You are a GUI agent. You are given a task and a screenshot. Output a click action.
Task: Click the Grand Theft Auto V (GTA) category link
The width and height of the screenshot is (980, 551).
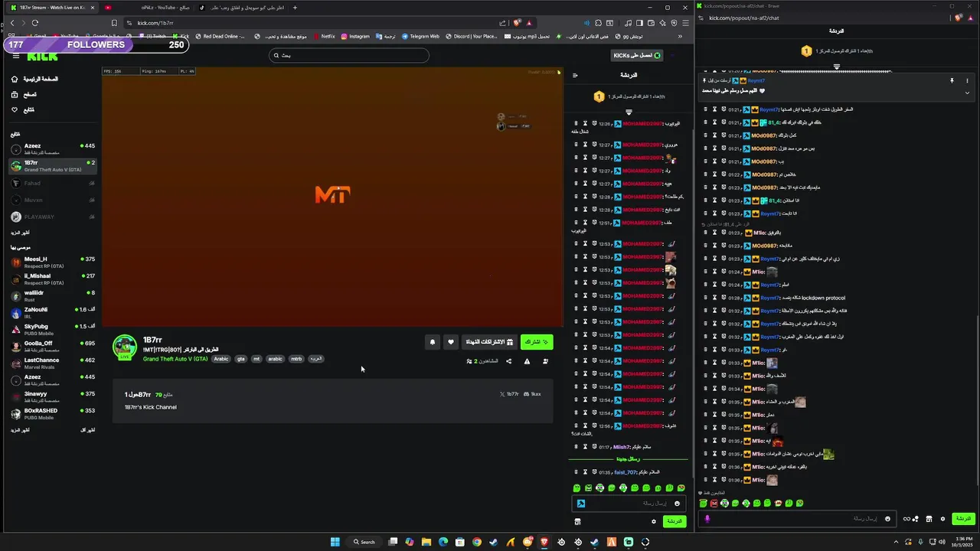click(175, 359)
